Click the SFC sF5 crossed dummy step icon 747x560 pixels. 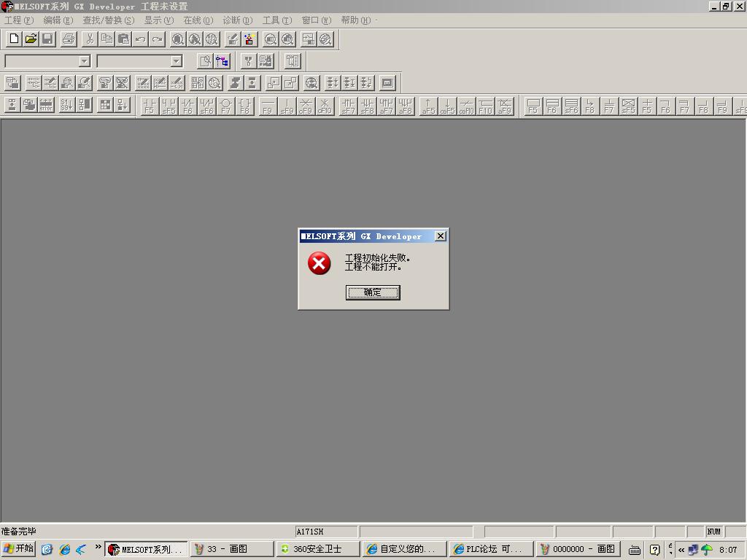tap(628, 106)
